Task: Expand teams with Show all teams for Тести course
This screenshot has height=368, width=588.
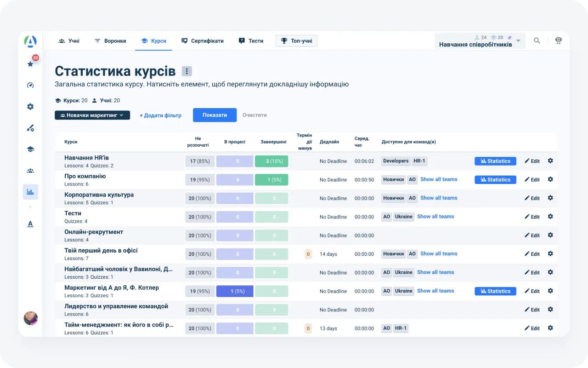Action: [x=435, y=216]
